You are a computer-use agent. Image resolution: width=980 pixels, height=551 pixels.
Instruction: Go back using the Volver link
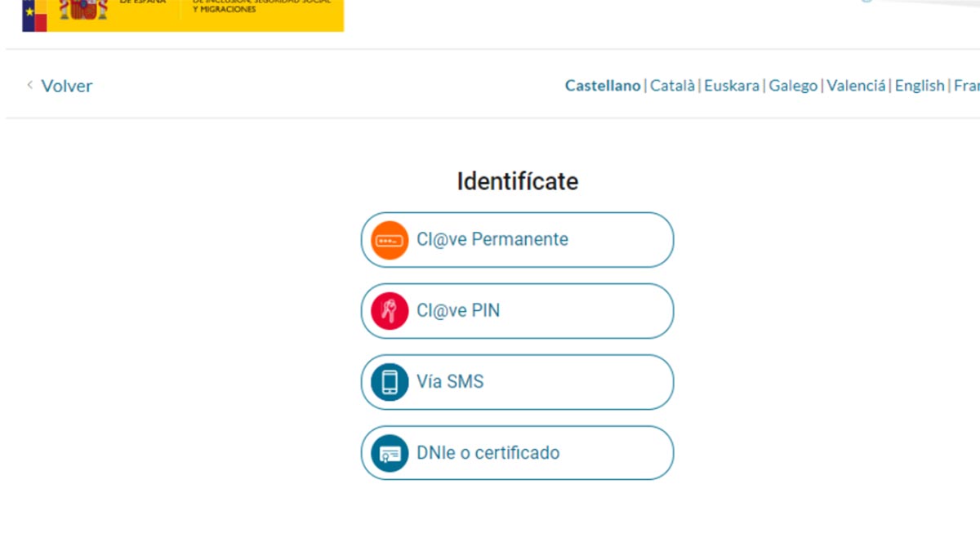point(66,86)
